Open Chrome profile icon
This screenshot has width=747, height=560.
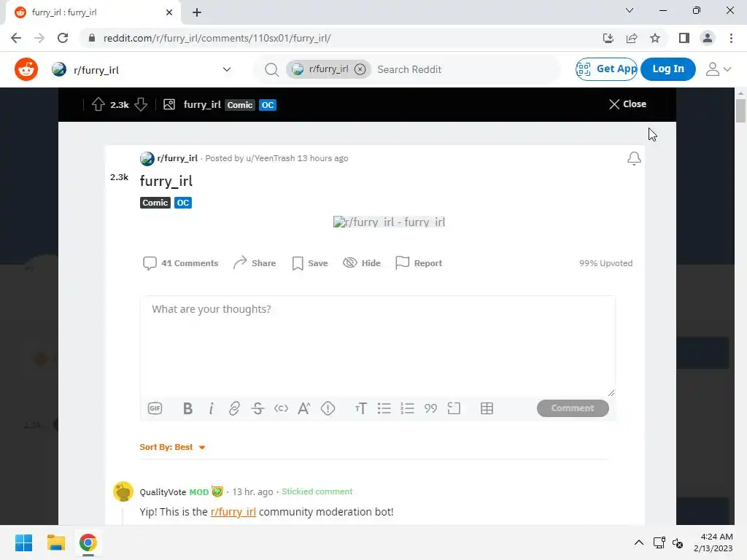(x=708, y=38)
